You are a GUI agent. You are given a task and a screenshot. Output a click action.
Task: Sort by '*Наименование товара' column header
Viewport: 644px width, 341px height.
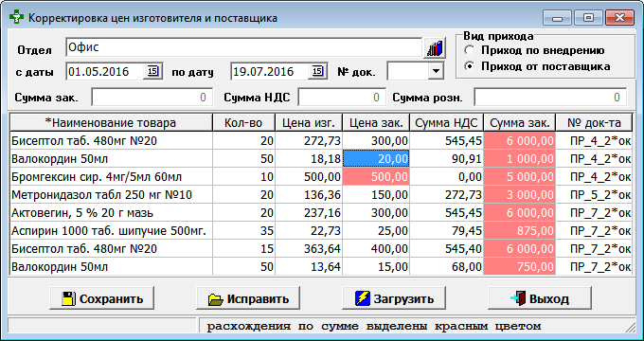click(111, 122)
